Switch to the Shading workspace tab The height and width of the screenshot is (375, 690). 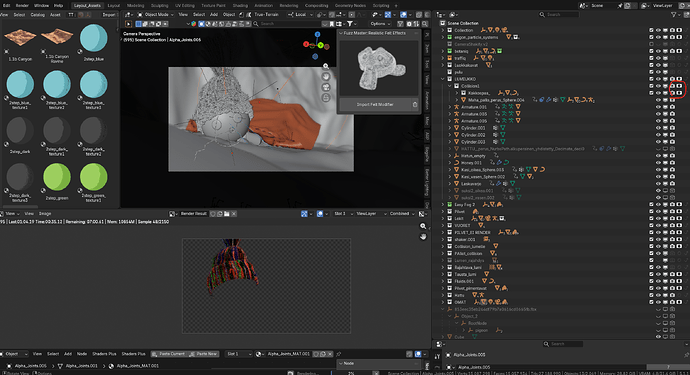(240, 6)
